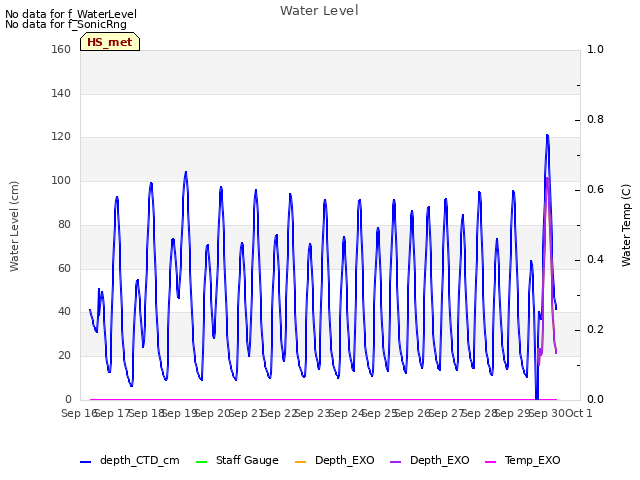Image resolution: width=640 pixels, height=480 pixels.
Task: Click the 160 left y-axis tick label
Action: 61,49
